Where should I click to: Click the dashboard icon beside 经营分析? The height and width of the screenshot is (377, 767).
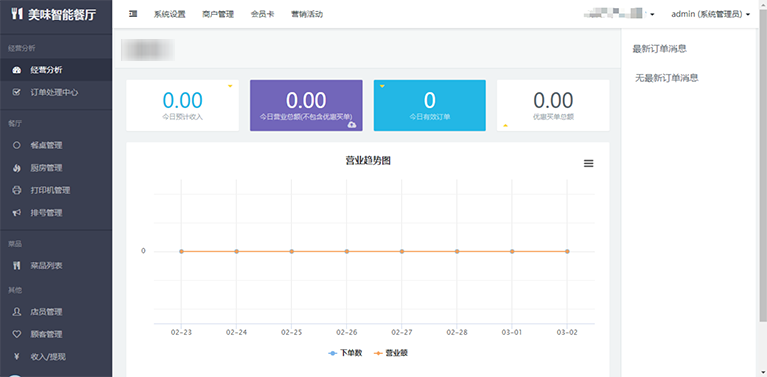pos(17,70)
